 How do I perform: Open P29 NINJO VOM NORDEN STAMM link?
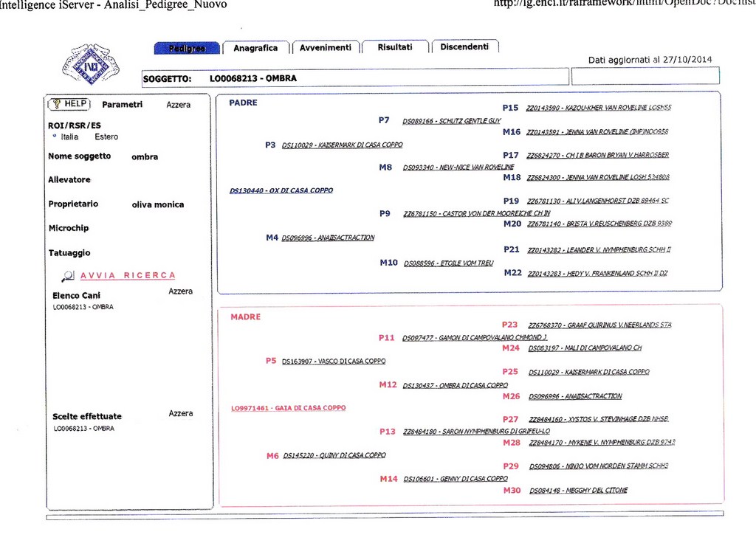tap(599, 466)
